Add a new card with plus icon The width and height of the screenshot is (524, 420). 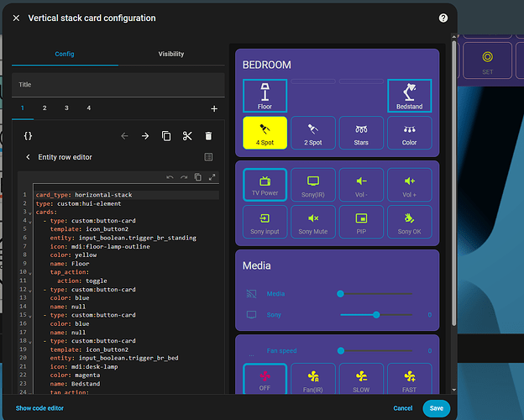coord(213,108)
